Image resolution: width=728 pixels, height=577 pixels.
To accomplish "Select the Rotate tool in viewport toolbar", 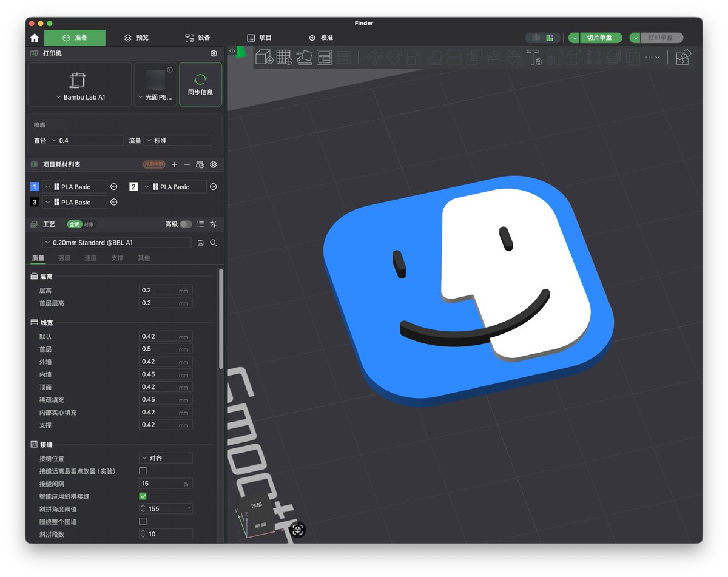I will 395,58.
